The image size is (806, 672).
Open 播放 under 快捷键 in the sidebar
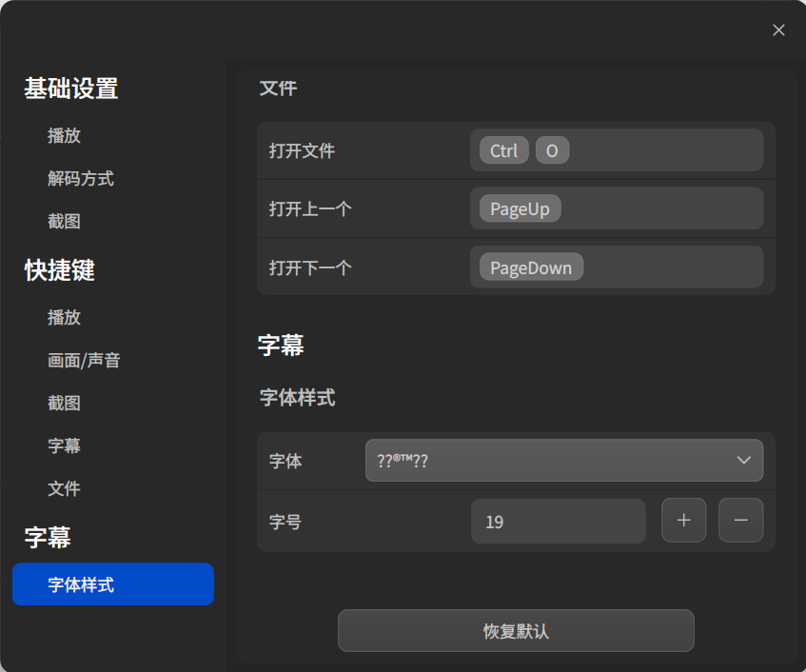click(x=65, y=317)
